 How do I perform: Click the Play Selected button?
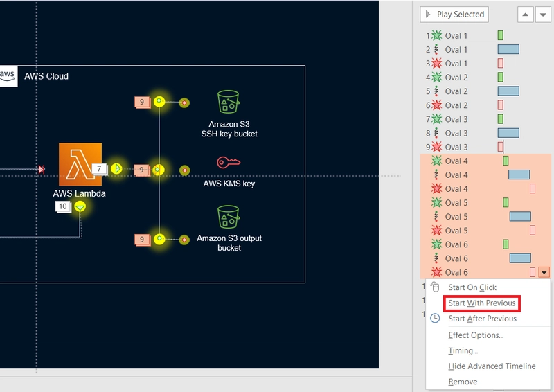454,15
